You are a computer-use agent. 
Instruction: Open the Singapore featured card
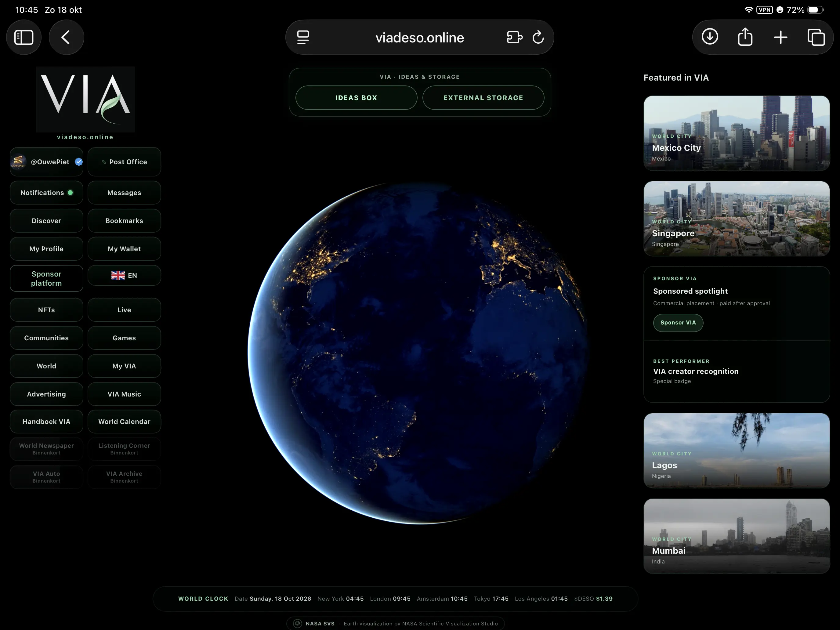(x=736, y=218)
